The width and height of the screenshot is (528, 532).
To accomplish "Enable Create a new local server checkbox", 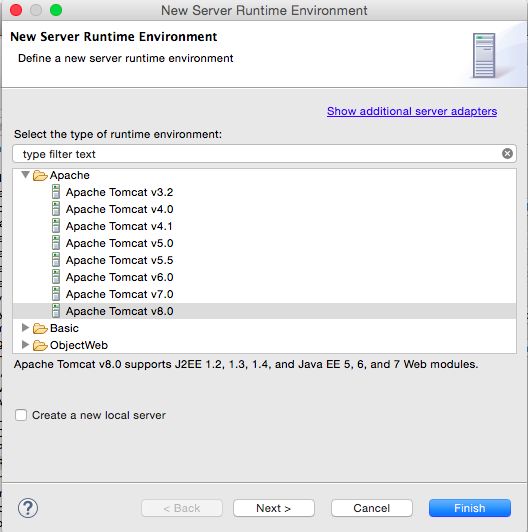I will (x=21, y=415).
